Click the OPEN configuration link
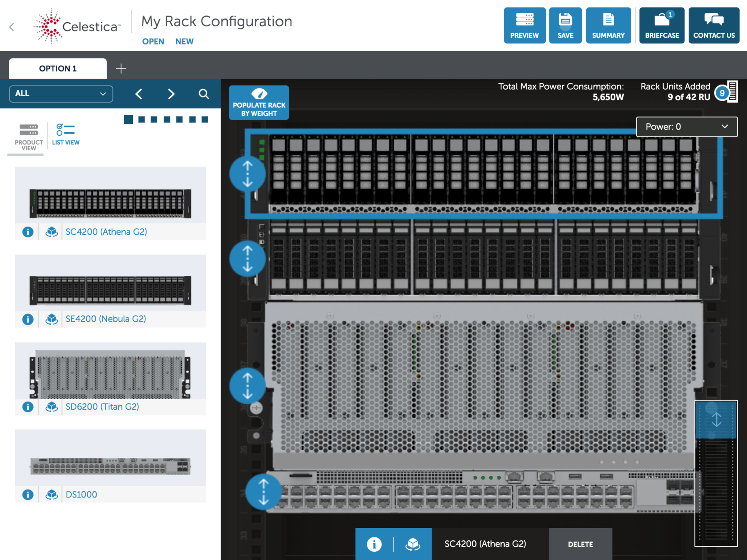 coord(153,42)
